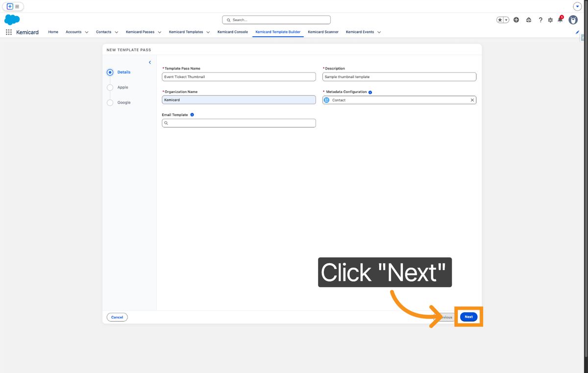Expand the Kemicard Passes dropdown chevron

point(160,32)
